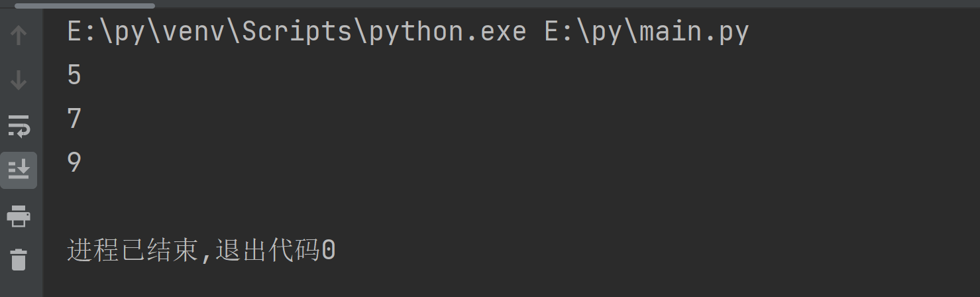Click the gray scrollbar thumb at top
The height and width of the screenshot is (297, 980).
click(84, 5)
